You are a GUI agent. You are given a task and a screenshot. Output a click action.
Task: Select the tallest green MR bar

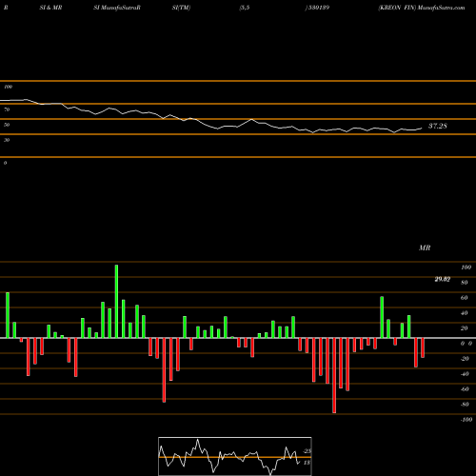click(116, 301)
